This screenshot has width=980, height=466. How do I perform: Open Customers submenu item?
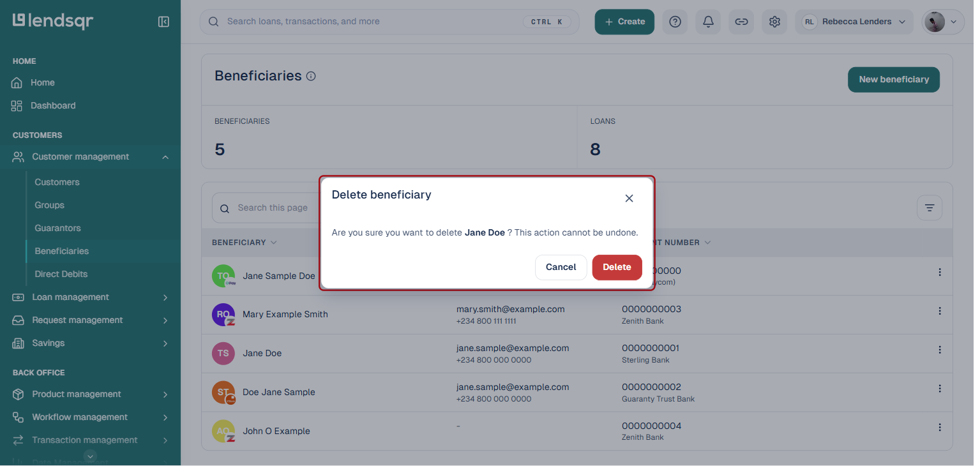click(x=57, y=183)
